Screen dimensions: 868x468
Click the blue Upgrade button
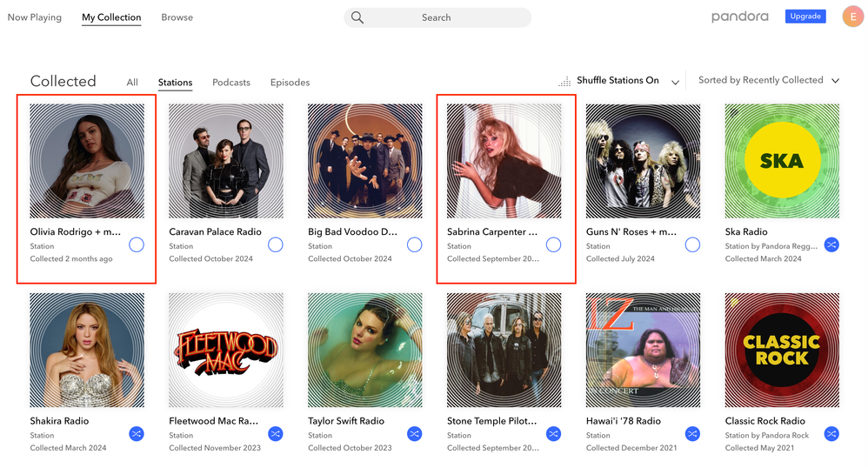[805, 17]
